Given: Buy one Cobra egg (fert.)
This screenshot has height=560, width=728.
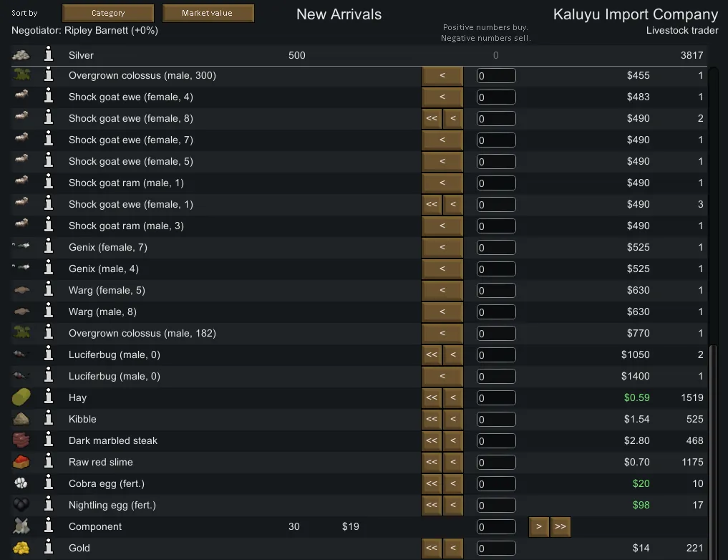Looking at the screenshot, I should pos(452,483).
